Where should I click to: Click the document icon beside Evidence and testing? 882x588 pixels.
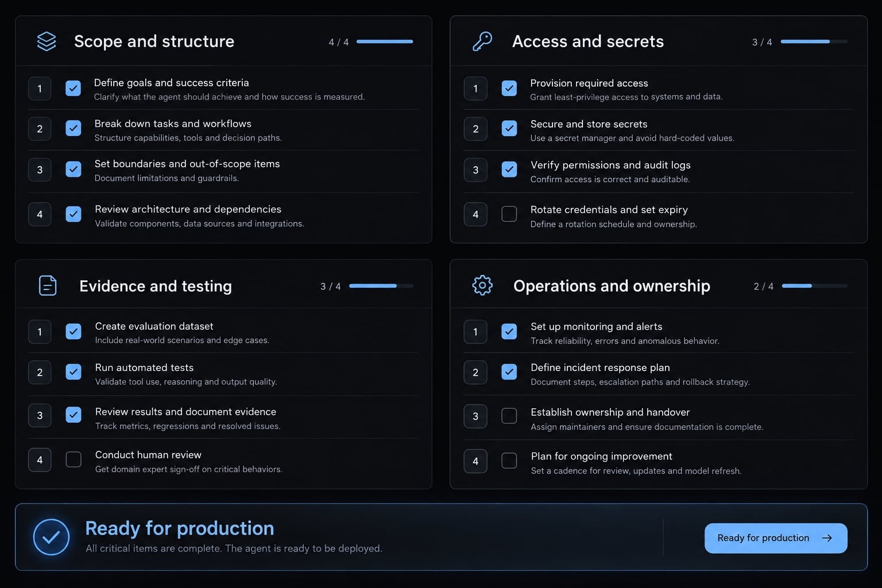tap(48, 285)
